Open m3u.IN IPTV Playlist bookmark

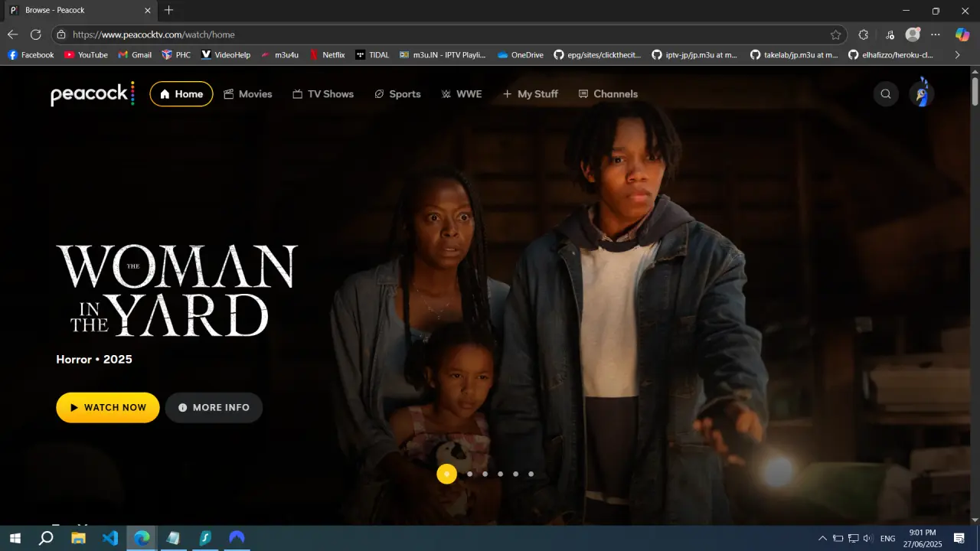pos(443,55)
